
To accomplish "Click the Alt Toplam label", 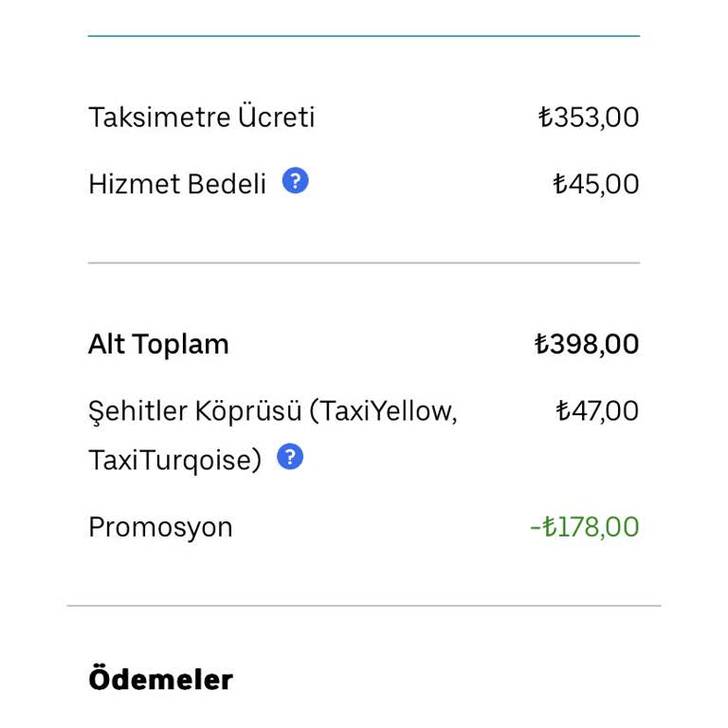I will [158, 344].
